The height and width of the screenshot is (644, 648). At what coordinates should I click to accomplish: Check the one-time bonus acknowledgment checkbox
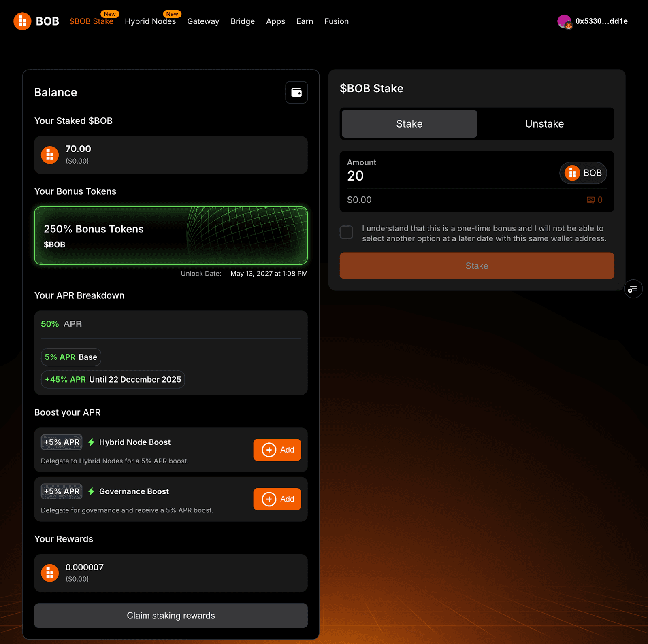tap(346, 232)
